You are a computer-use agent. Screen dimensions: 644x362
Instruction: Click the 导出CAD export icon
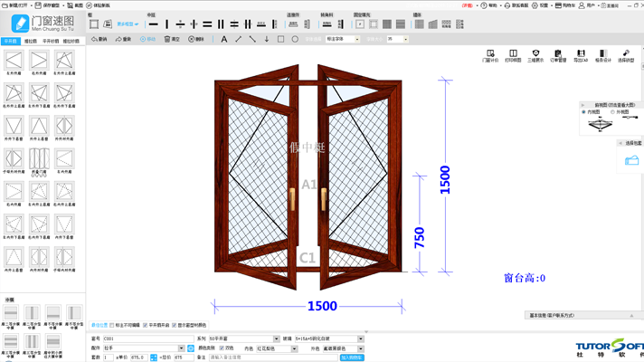coord(580,56)
